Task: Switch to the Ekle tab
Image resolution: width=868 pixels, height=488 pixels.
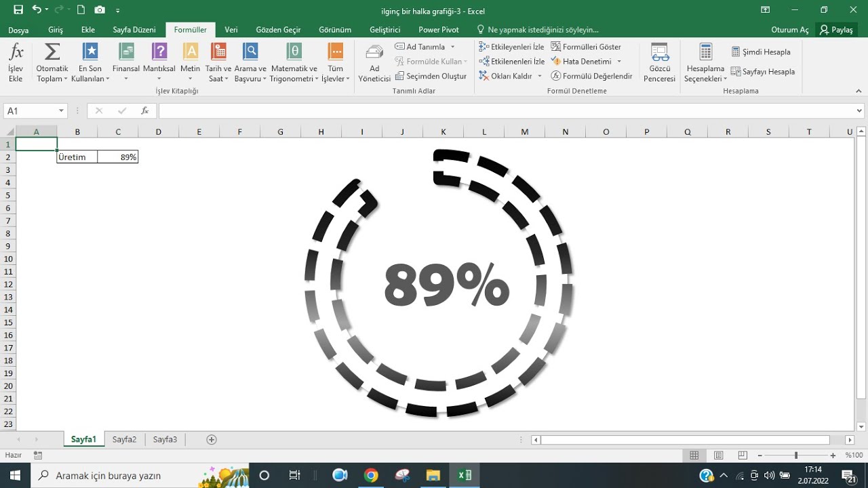Action: click(x=88, y=30)
